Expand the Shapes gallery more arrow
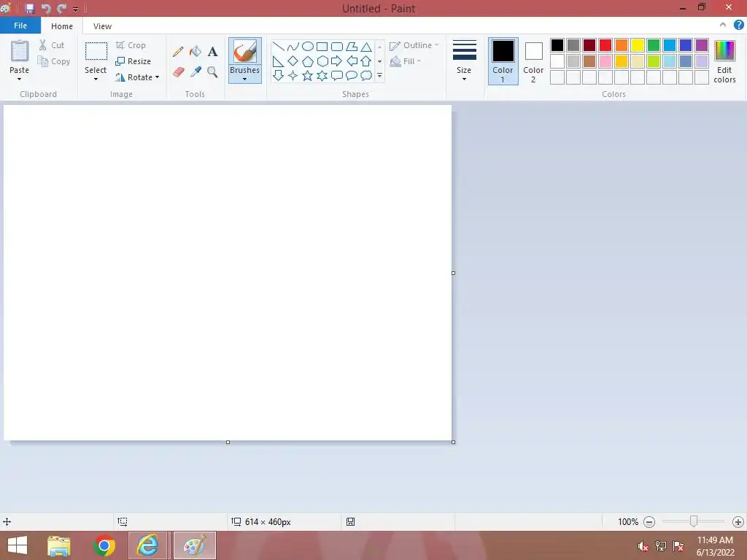Image resolution: width=747 pixels, height=560 pixels. coord(379,75)
